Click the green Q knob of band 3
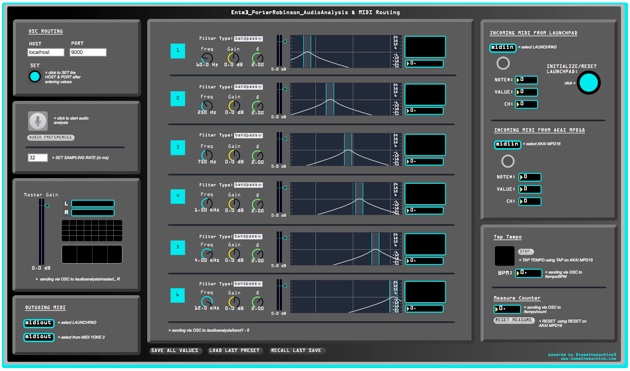630x371 pixels. [258, 156]
